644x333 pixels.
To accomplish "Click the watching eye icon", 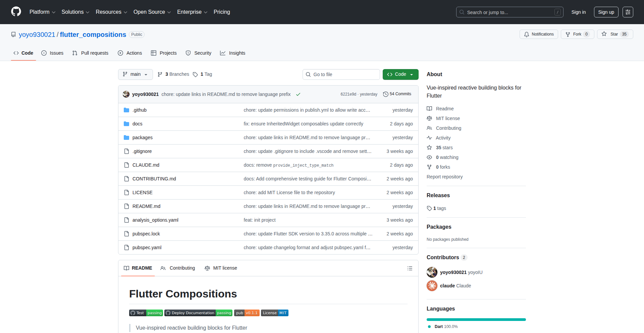I will [x=429, y=157].
